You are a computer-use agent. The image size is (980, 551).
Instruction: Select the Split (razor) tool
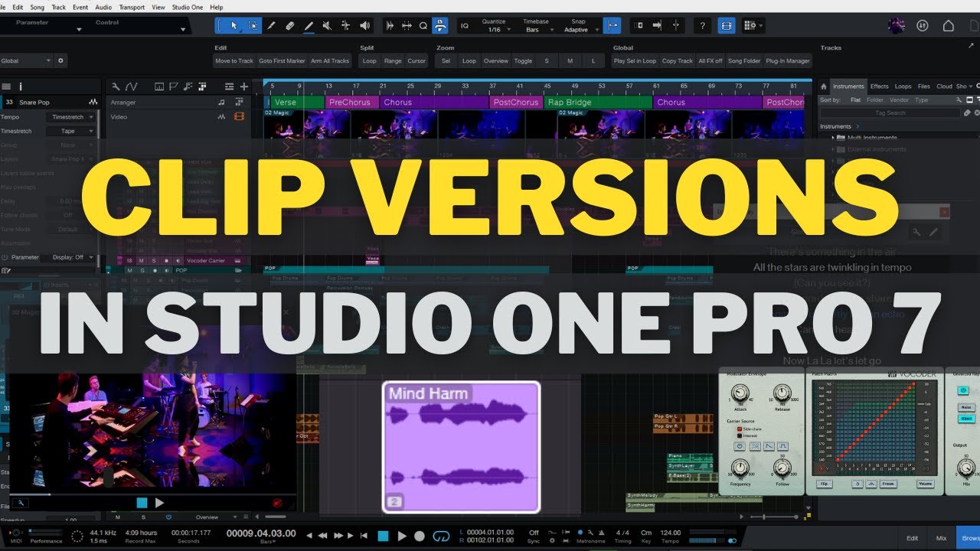[x=271, y=25]
